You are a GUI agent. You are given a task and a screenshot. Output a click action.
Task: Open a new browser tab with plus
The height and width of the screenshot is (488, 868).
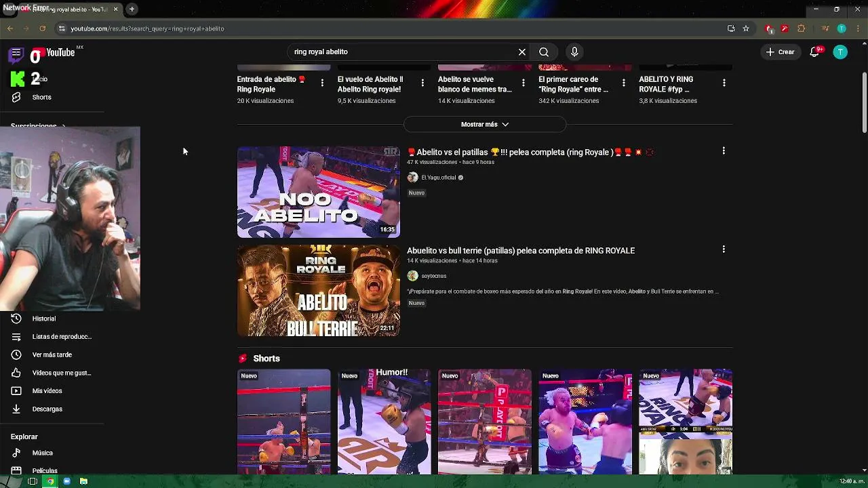[132, 9]
